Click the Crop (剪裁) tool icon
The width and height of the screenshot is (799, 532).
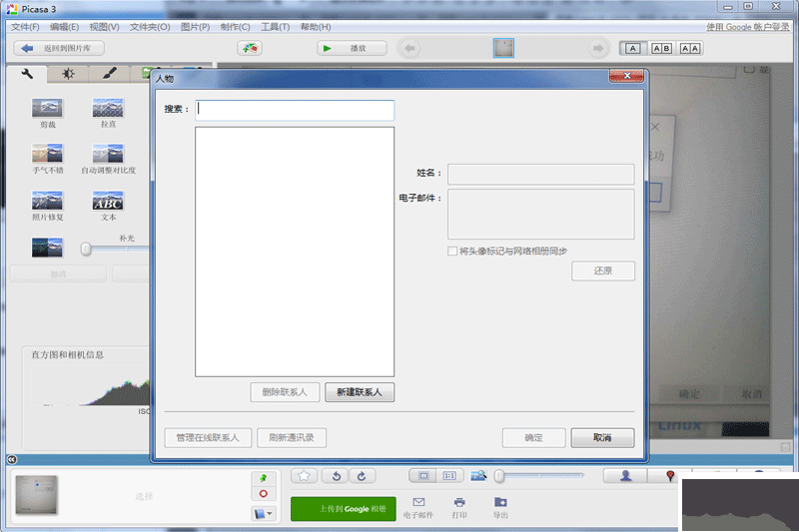(x=48, y=109)
